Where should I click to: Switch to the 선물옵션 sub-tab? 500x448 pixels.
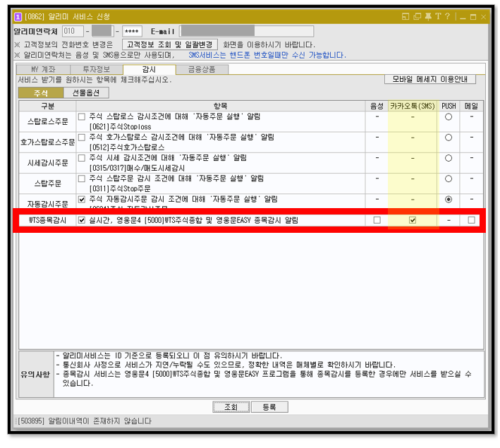pos(86,93)
